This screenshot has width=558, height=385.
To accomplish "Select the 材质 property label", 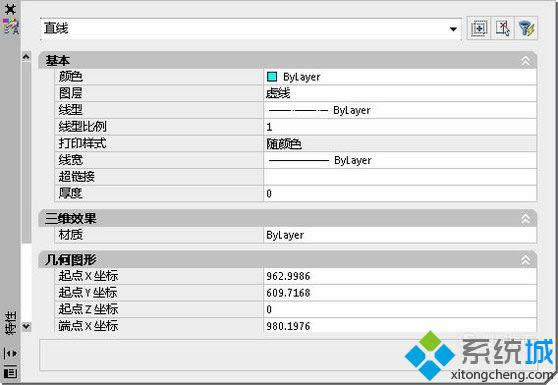I will coord(70,234).
